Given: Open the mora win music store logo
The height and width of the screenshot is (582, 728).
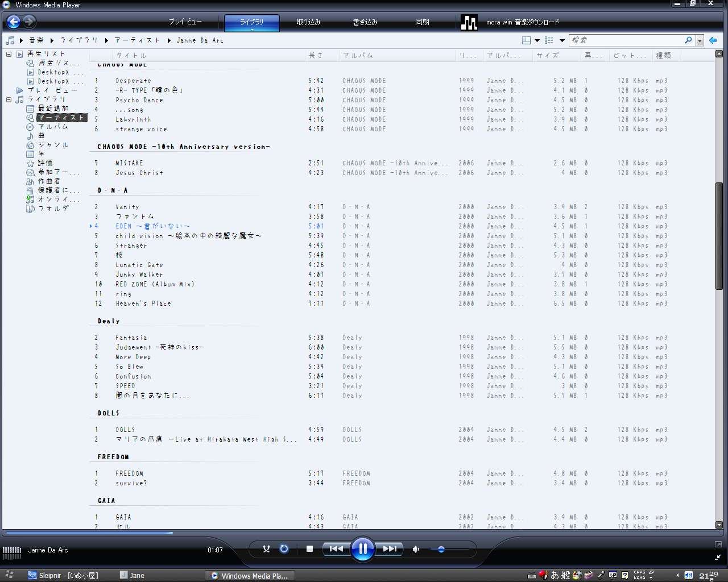Looking at the screenshot, I should pos(469,22).
